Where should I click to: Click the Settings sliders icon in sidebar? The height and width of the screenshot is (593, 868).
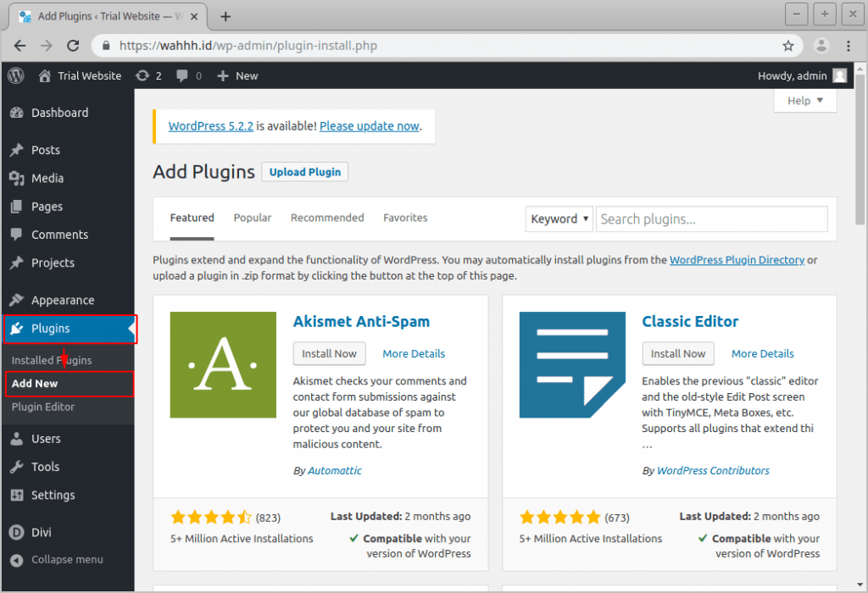17,495
